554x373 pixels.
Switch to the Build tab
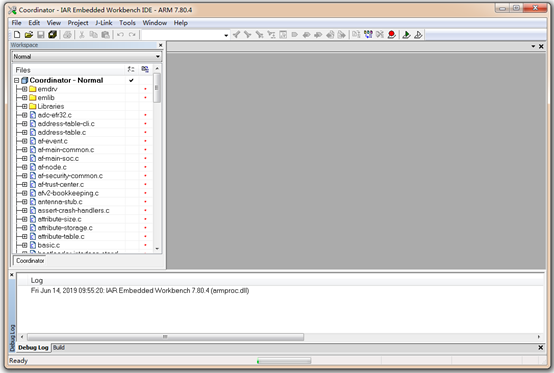(59, 348)
